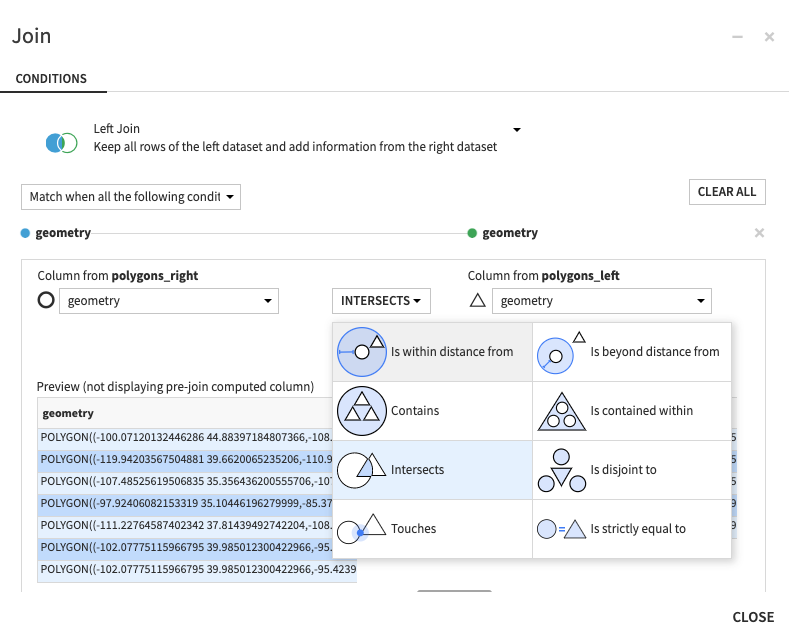Screen dimensions: 789x632
Task: Select preview row starting -100.07120132446286
Action: pyautogui.click(x=185, y=437)
